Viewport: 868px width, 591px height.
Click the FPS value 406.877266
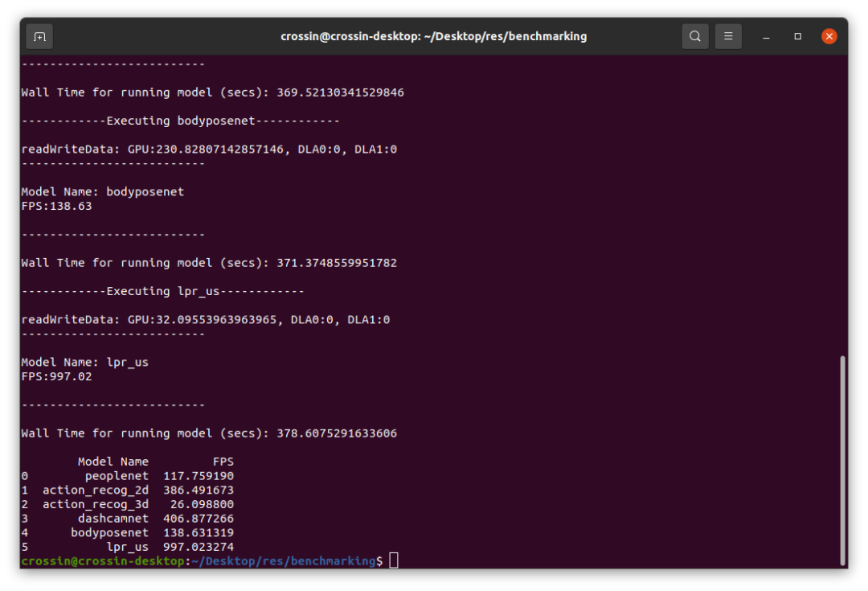[x=199, y=519]
